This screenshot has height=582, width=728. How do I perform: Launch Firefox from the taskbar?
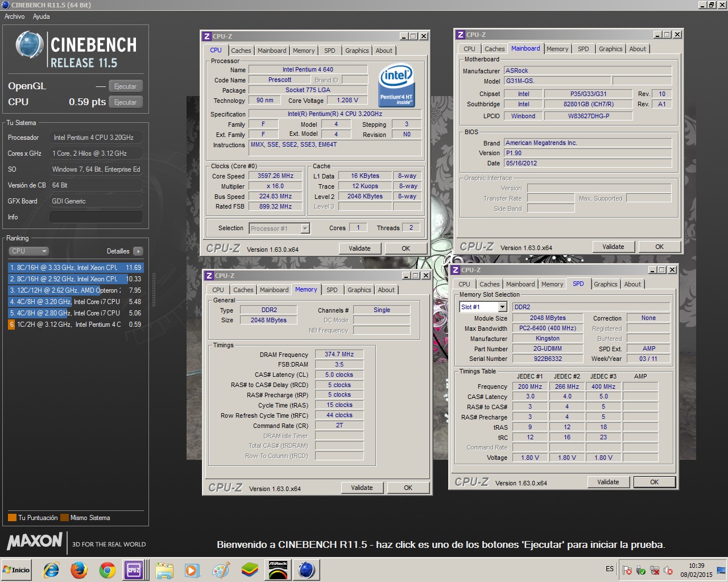coord(79,569)
